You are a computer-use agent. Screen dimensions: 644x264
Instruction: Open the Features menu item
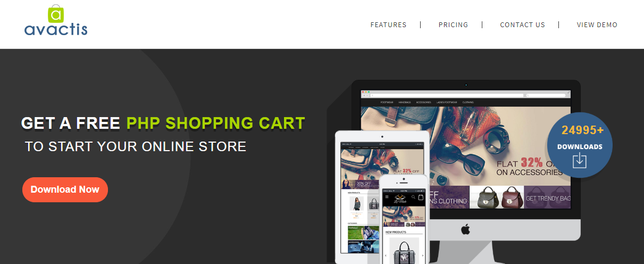pos(388,25)
